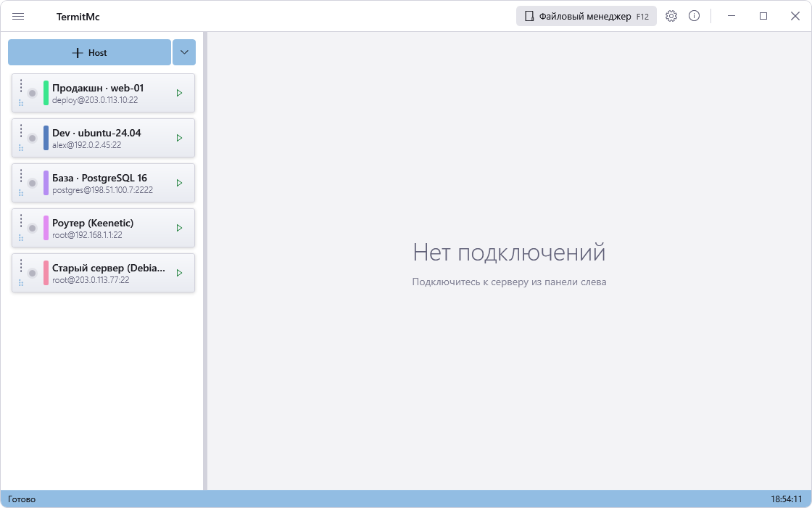The height and width of the screenshot is (508, 812).
Task: Click the 18:54:11 clock in status bar
Action: tap(786, 499)
